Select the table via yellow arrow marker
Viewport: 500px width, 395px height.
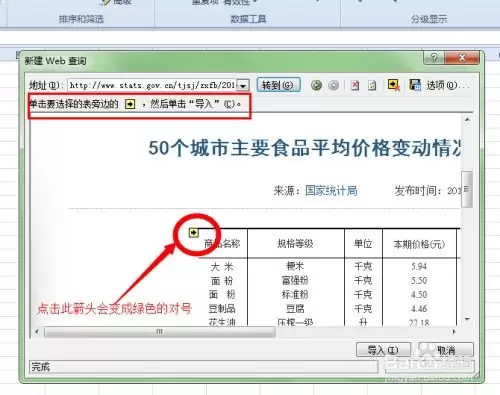(193, 232)
